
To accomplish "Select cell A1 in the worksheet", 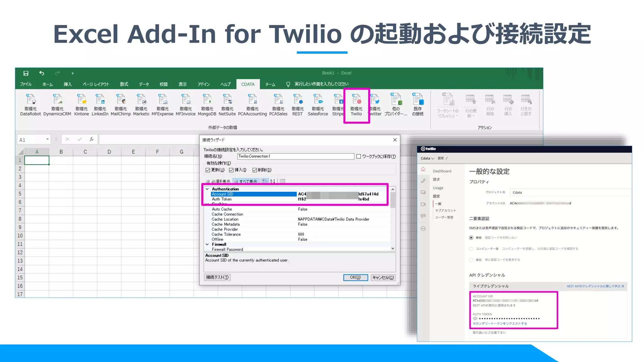I will tap(37, 160).
